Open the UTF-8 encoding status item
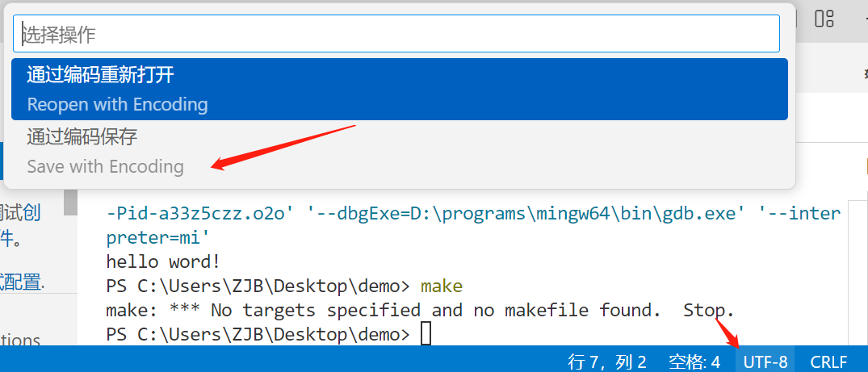 tap(765, 362)
